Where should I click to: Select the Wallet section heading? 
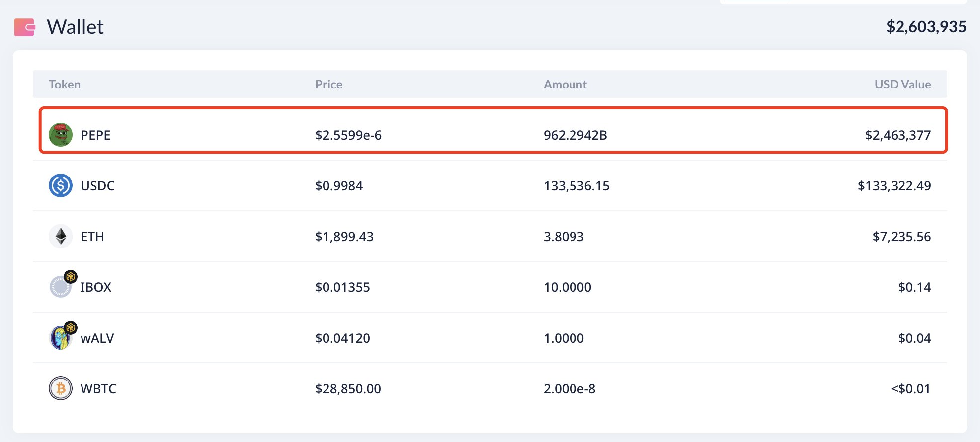coord(76,27)
